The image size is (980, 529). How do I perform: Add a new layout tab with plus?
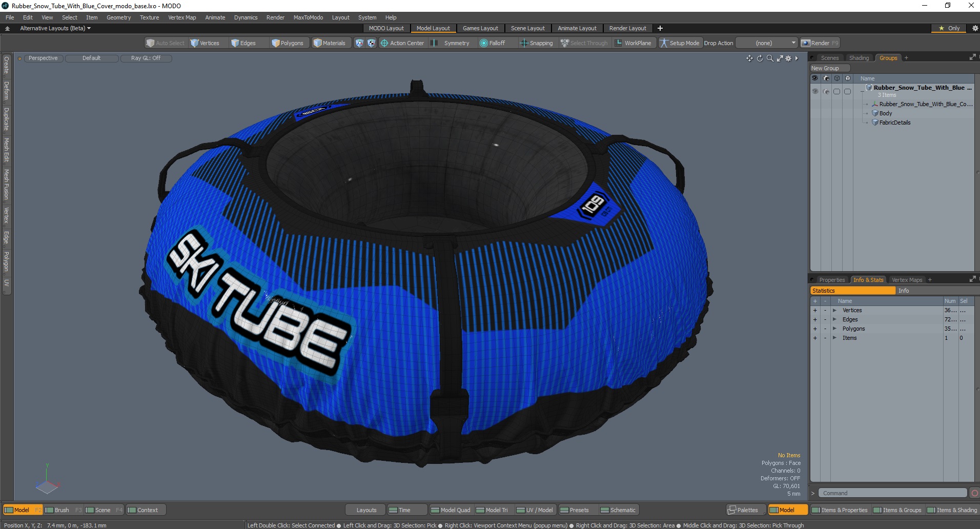(660, 28)
